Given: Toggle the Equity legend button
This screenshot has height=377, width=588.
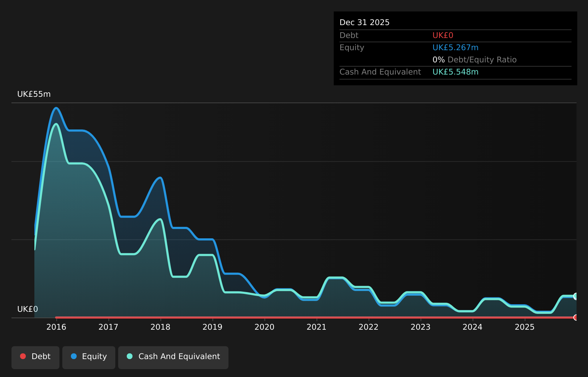Looking at the screenshot, I should [x=89, y=357].
